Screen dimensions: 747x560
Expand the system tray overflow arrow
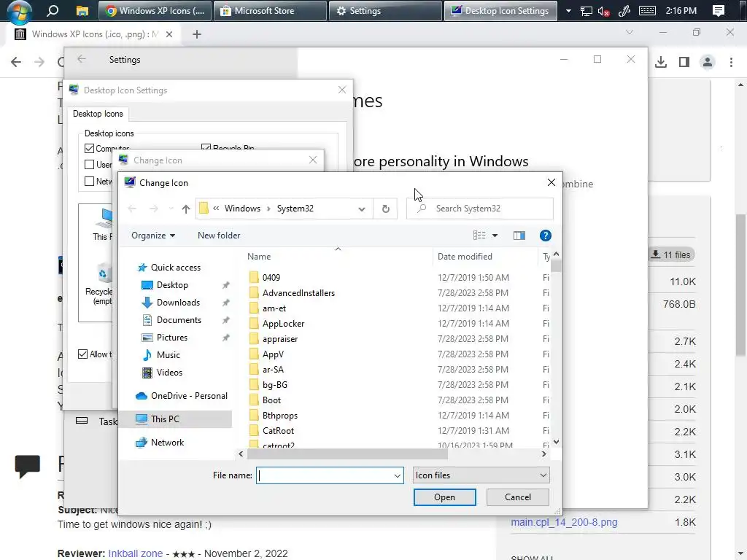[x=568, y=10]
